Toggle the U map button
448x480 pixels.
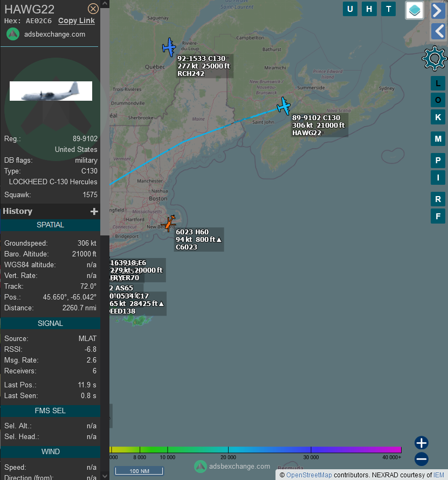[x=350, y=9]
